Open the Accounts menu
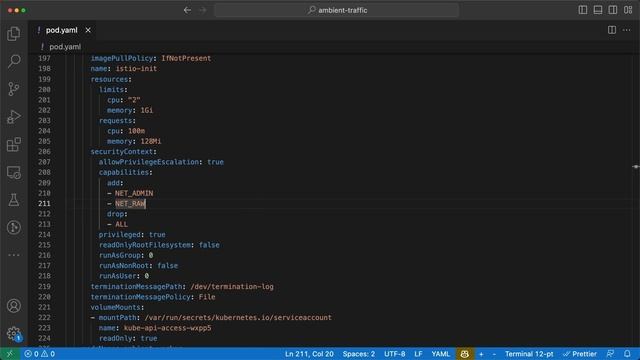The height and width of the screenshot is (360, 640). (14, 306)
